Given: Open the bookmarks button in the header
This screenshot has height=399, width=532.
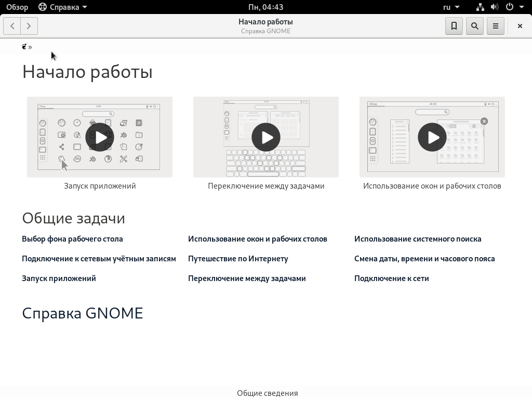Looking at the screenshot, I should [x=454, y=26].
